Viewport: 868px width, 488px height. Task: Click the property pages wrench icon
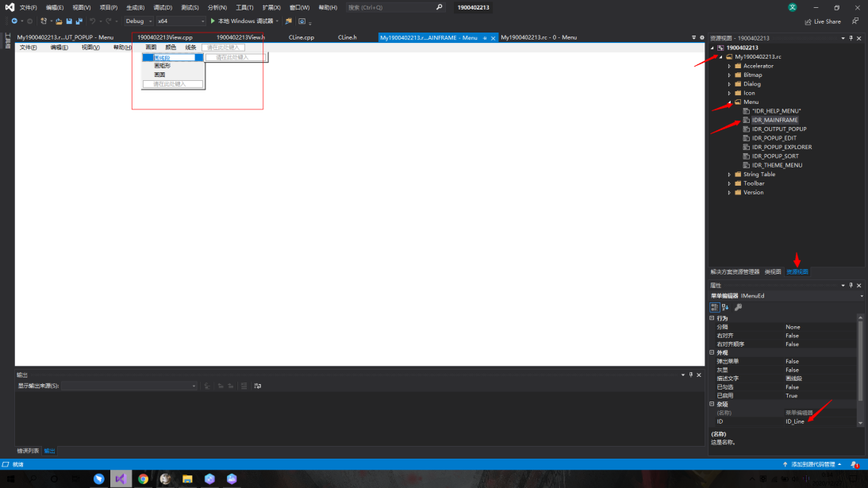738,307
